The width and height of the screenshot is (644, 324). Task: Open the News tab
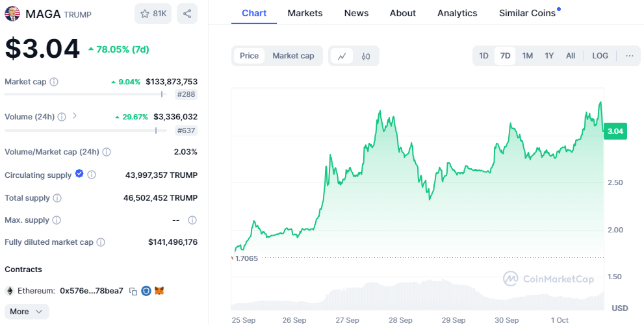(357, 13)
